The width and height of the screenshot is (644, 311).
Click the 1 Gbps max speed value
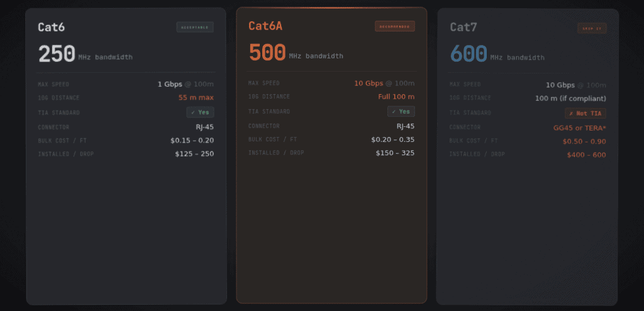point(170,84)
